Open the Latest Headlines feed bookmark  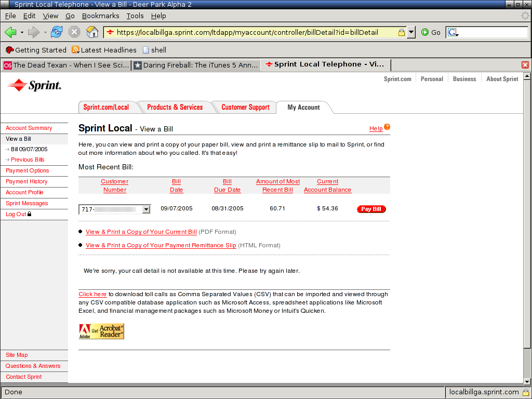[104, 50]
